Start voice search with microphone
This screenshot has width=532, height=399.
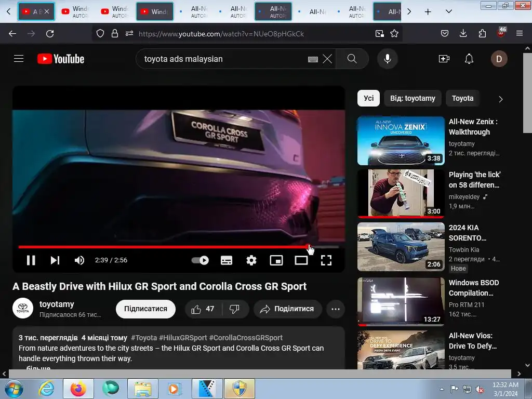point(388,59)
